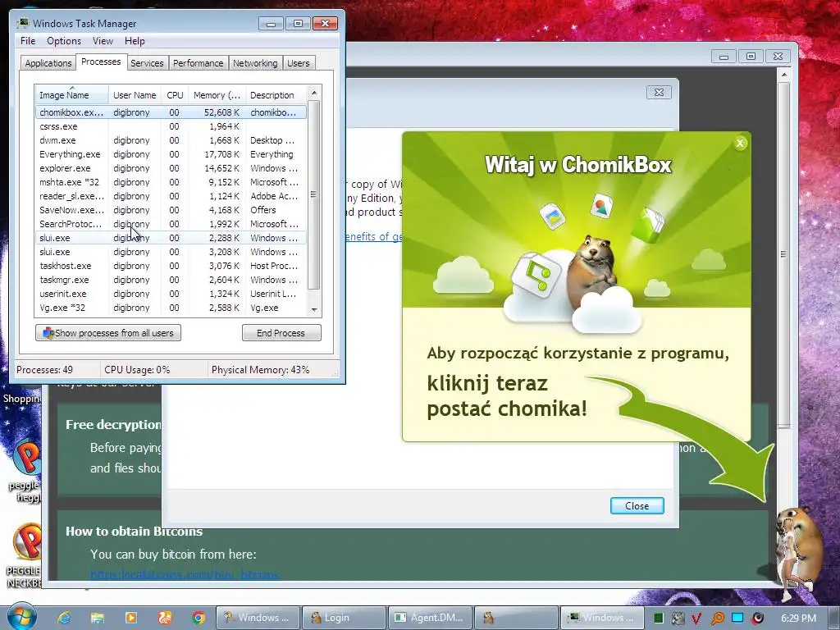The image size is (840, 630).
Task: Click the taskbar clock showing 6:29 PM
Action: [x=798, y=619]
